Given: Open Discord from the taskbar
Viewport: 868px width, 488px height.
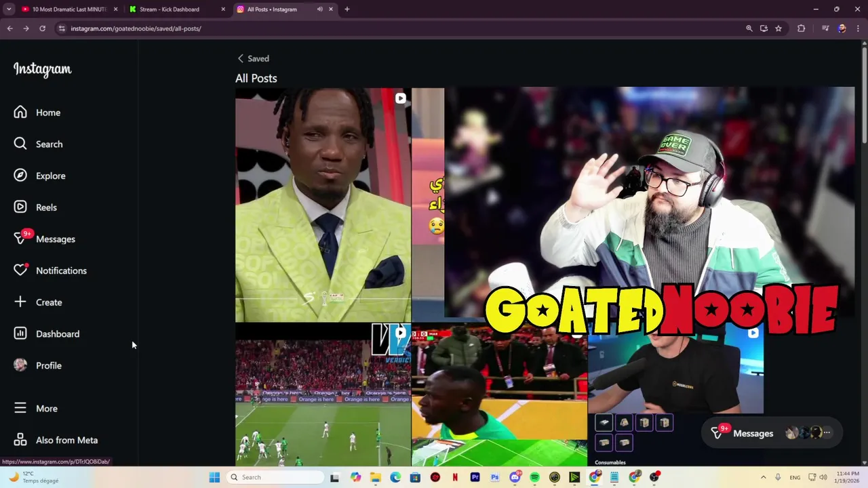Looking at the screenshot, I should pos(515,477).
